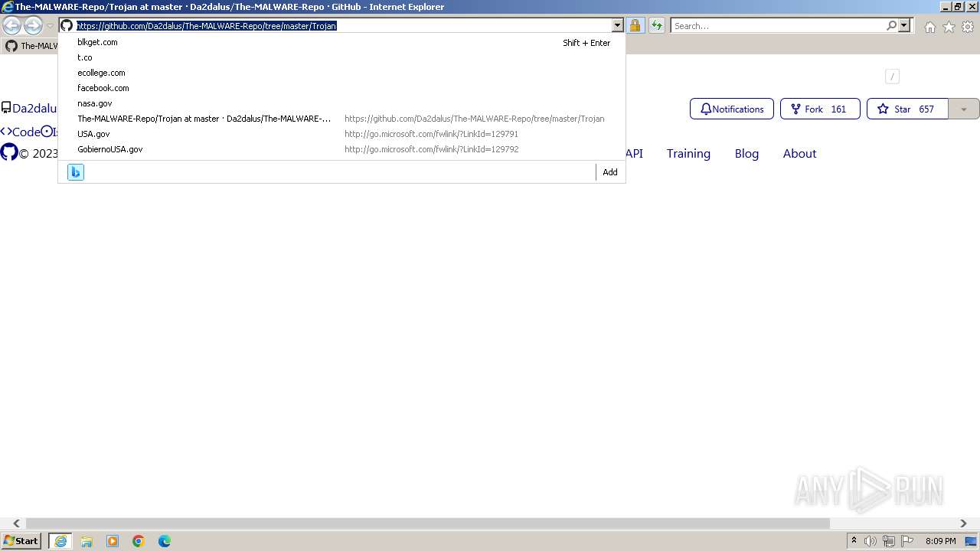Click the horizontal scrollbar left arrow
980x551 pixels.
point(16,523)
